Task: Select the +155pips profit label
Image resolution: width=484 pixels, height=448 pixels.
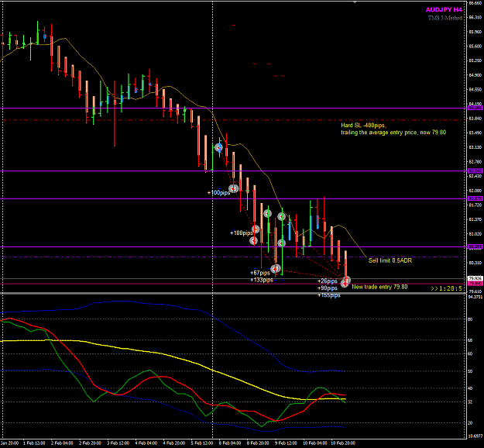Action: click(x=329, y=295)
